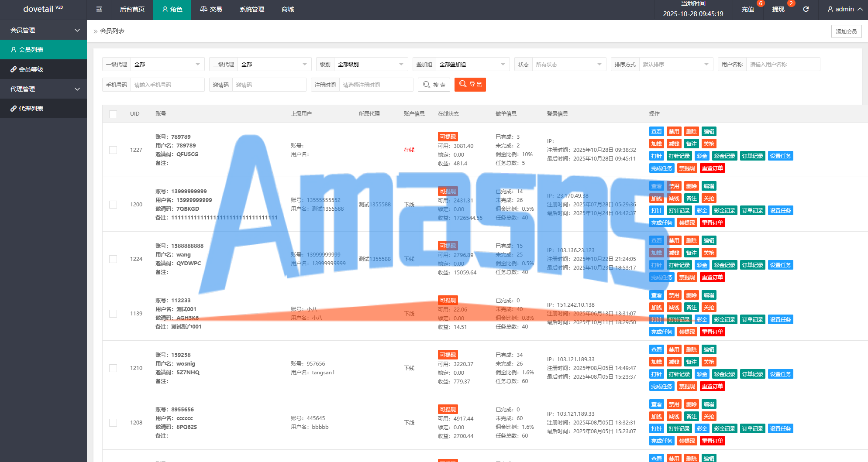Image resolution: width=868 pixels, height=462 pixels.
Task: Tick the select-all checkbox in the table header
Action: click(113, 114)
